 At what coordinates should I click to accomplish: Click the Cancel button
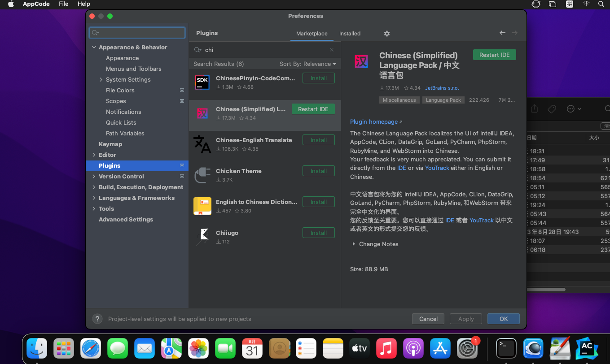428,319
